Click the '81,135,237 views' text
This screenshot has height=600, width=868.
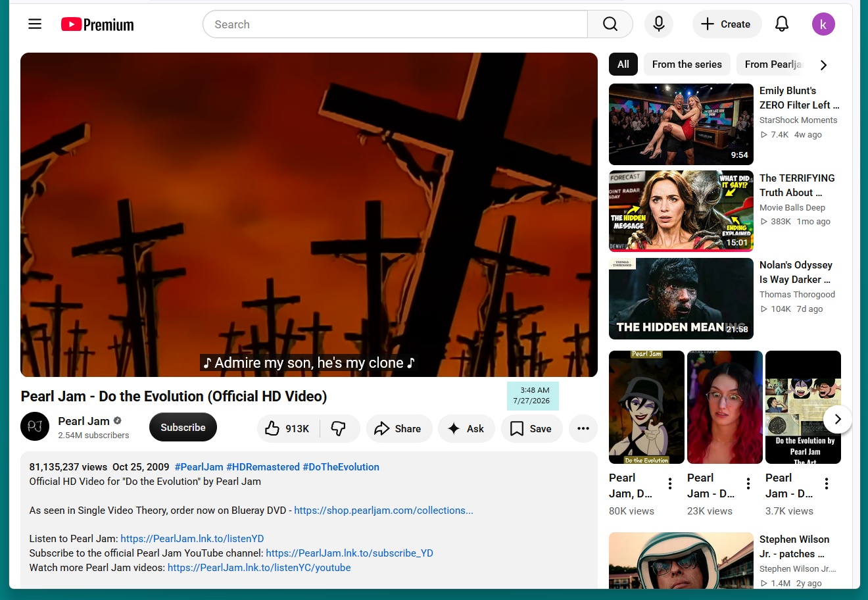[68, 467]
